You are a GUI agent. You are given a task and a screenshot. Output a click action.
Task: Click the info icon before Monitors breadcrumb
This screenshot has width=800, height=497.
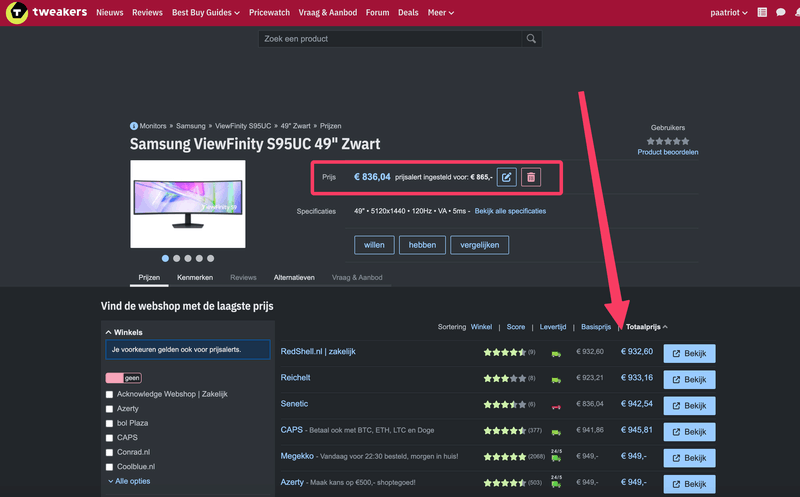pos(134,126)
